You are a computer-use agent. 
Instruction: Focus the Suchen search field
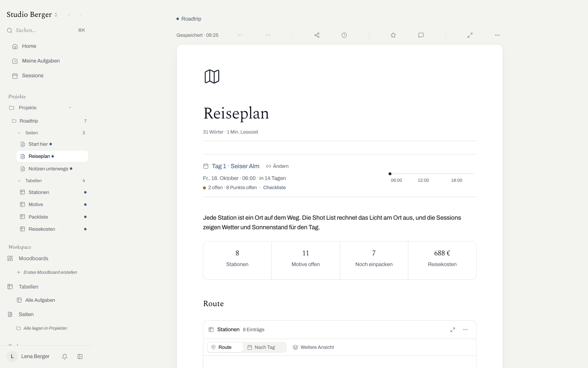tap(46, 30)
